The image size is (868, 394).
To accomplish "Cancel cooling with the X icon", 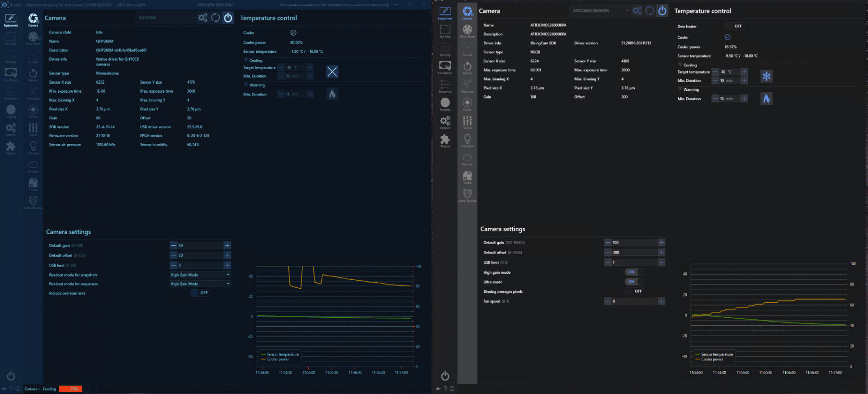I will pyautogui.click(x=332, y=71).
